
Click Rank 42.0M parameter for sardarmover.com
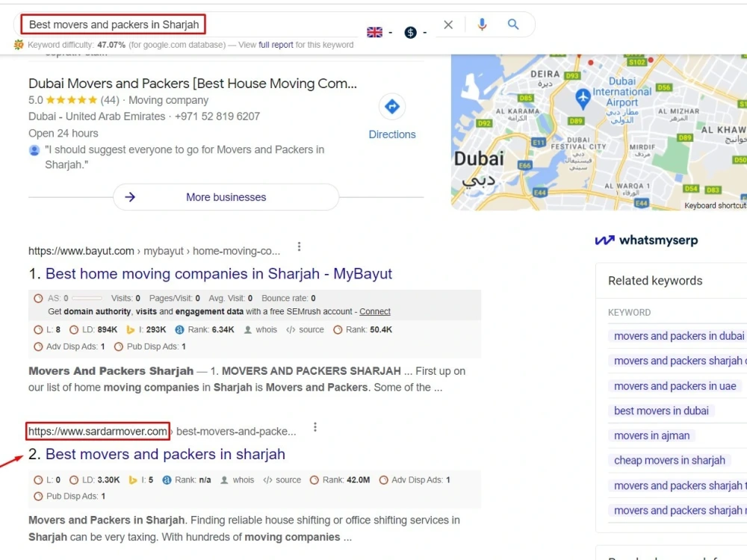point(340,480)
